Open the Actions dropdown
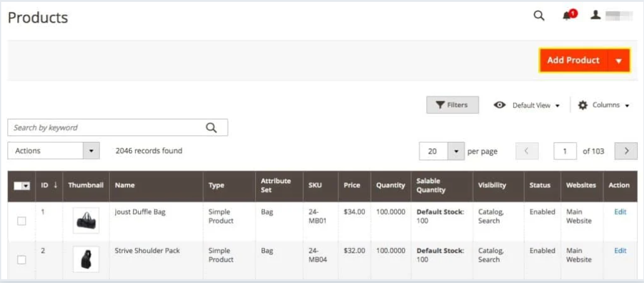644x283 pixels. tap(54, 151)
